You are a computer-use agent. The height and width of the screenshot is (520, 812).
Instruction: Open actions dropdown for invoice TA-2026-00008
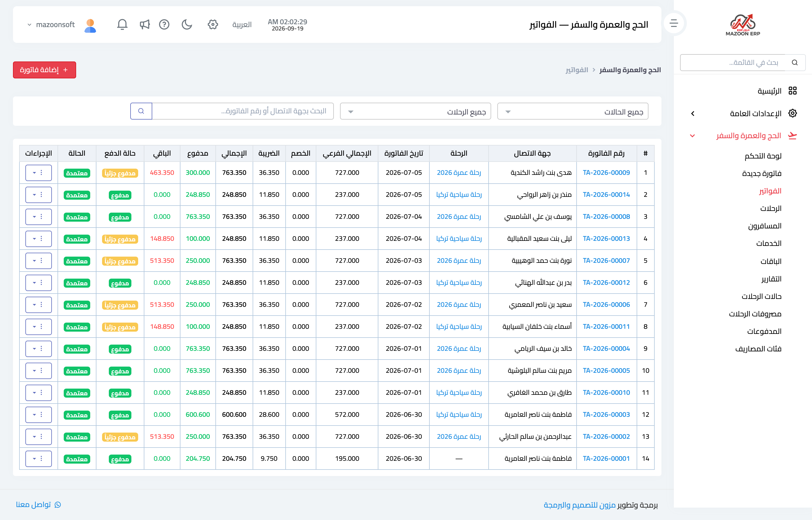39,217
